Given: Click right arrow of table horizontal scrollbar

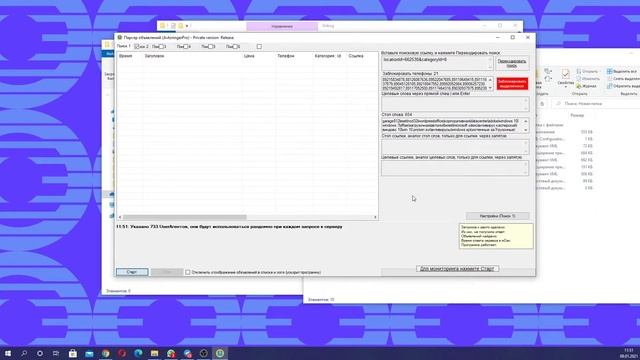Looking at the screenshot, I should point(375,217).
